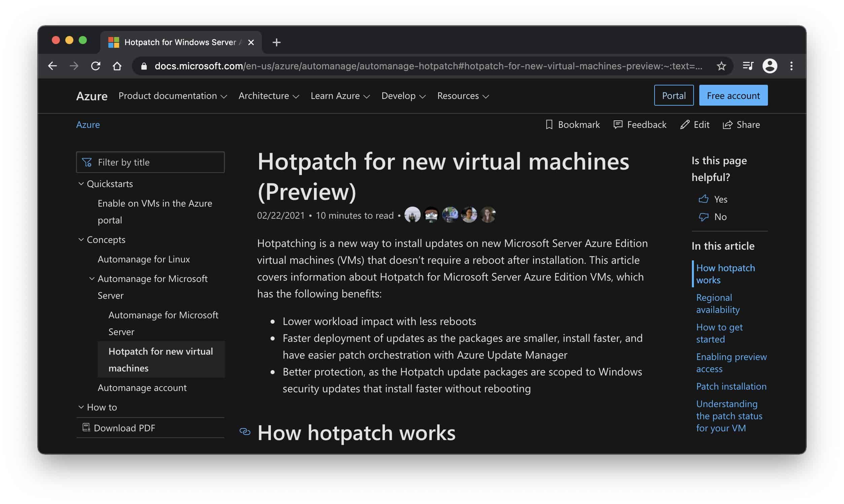This screenshot has width=844, height=504.
Task: Jump to Regional availability section
Action: (718, 303)
